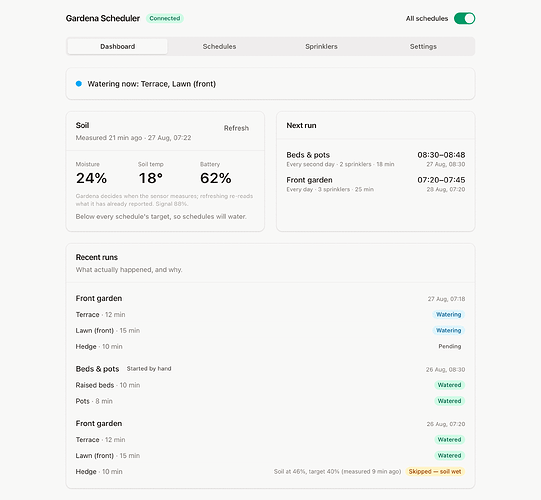Click the Watered badge for Pots
The image size is (541, 500).
pos(449,401)
